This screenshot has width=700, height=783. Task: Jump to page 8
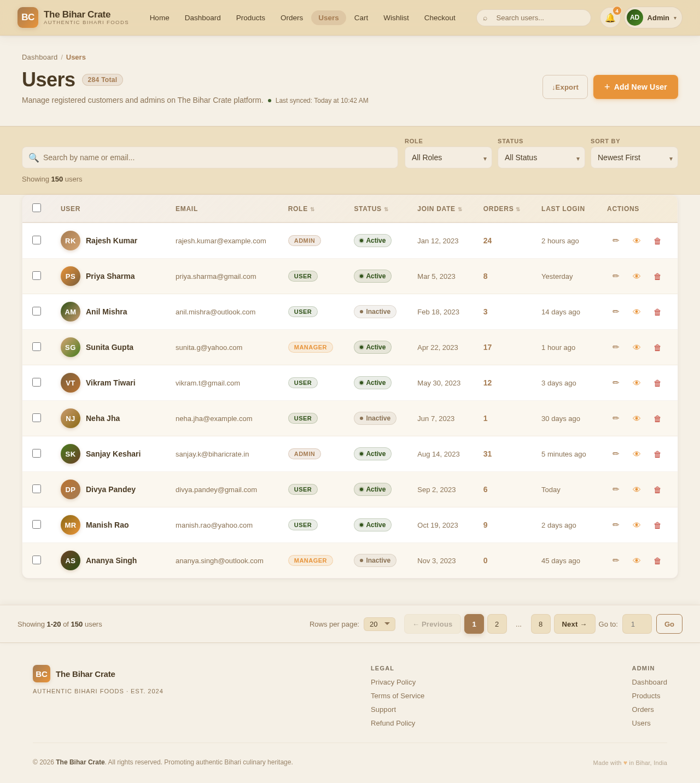point(540,624)
